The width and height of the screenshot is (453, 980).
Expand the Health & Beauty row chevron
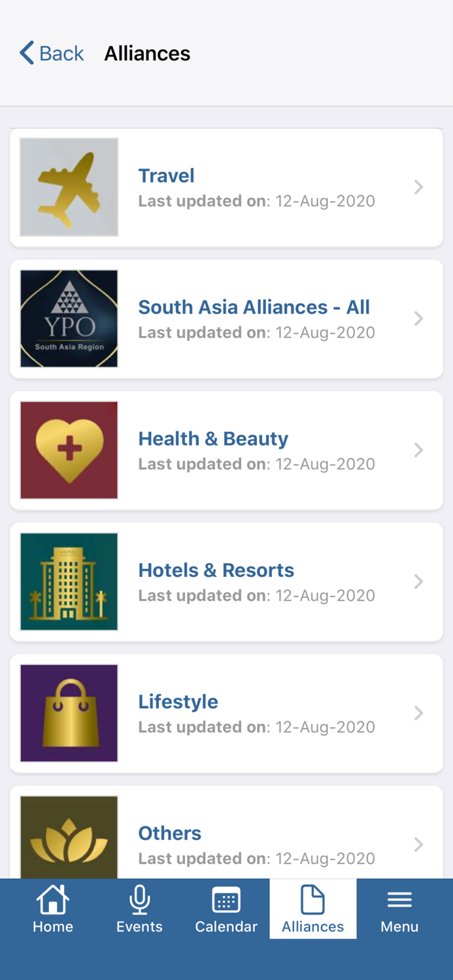[x=418, y=449]
